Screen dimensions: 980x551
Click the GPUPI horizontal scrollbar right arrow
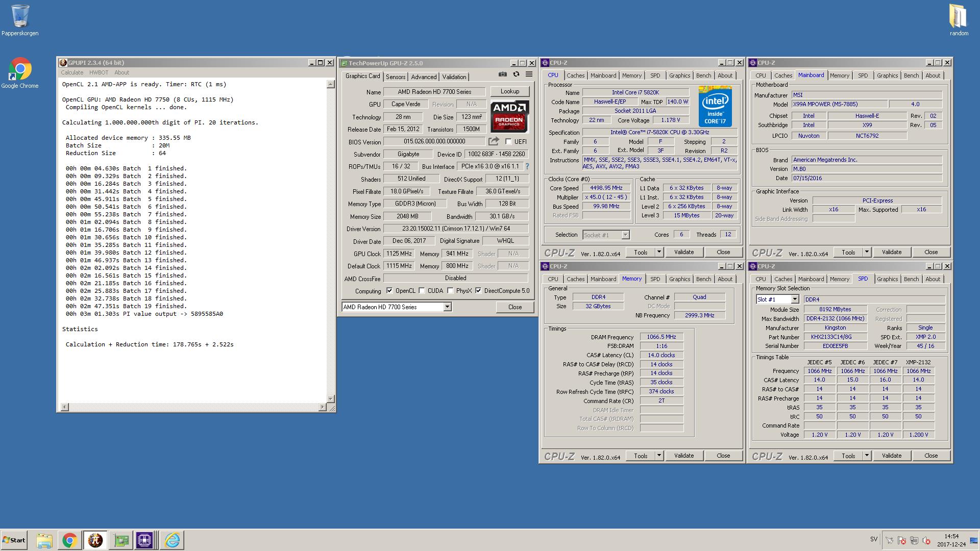click(322, 407)
